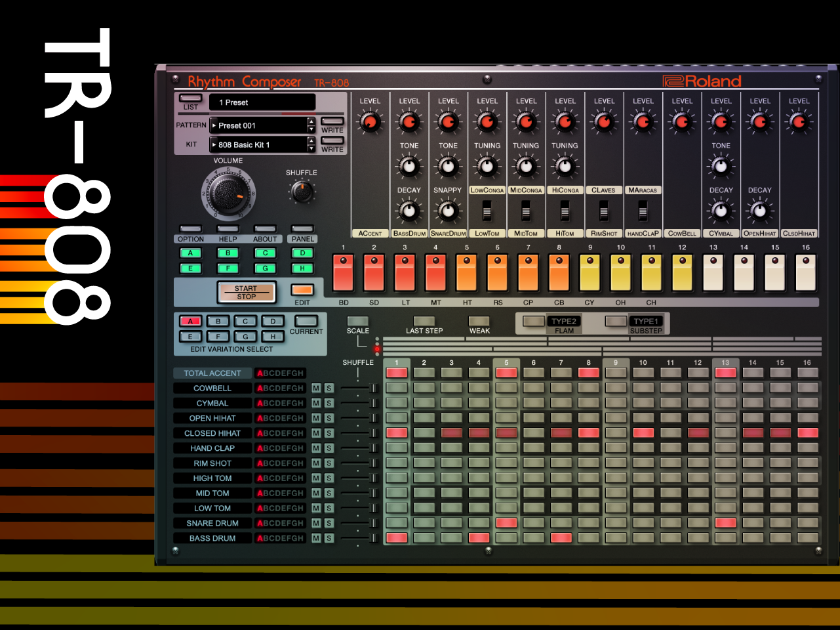840x630 pixels.
Task: Click the Accent level knob
Action: (370, 122)
